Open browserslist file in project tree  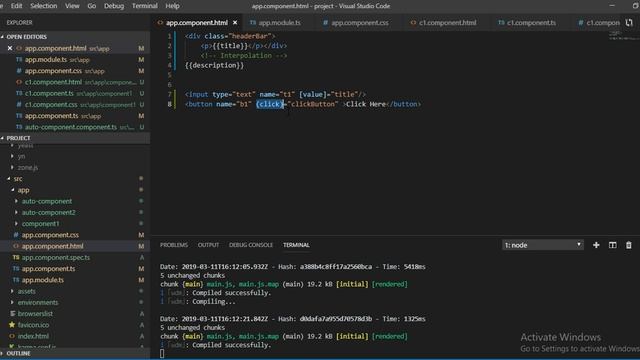click(75, 313)
